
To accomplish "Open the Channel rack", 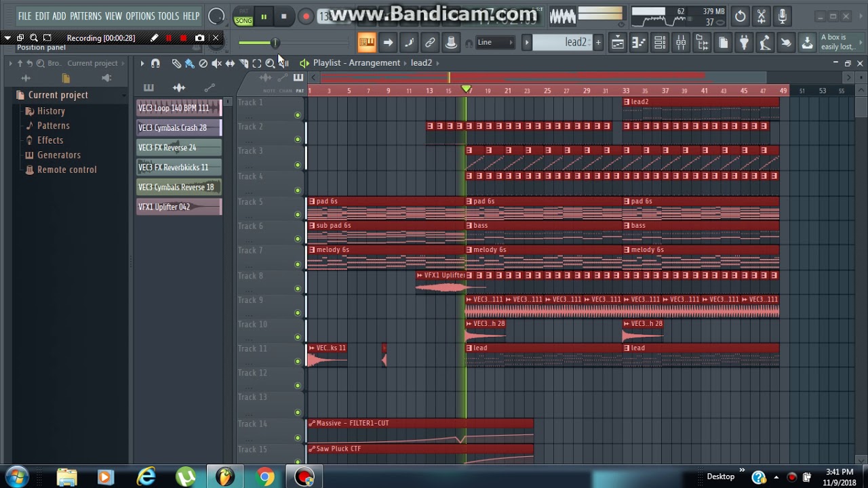I will [660, 43].
